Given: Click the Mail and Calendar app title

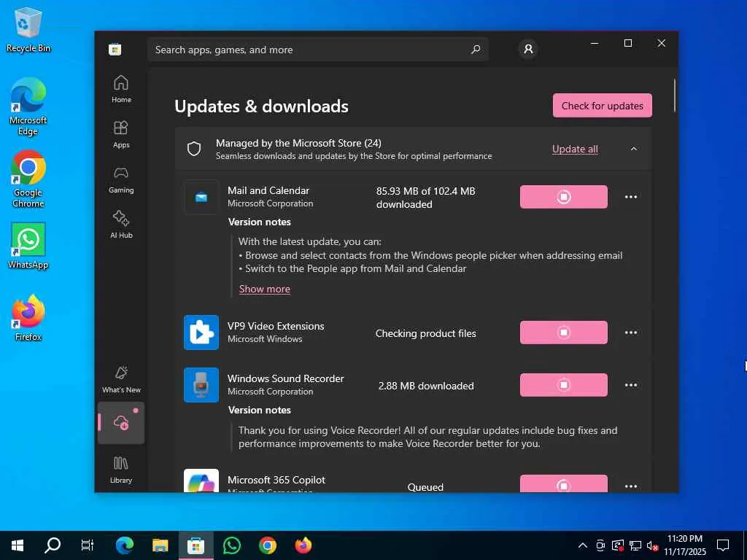Looking at the screenshot, I should click(x=268, y=190).
